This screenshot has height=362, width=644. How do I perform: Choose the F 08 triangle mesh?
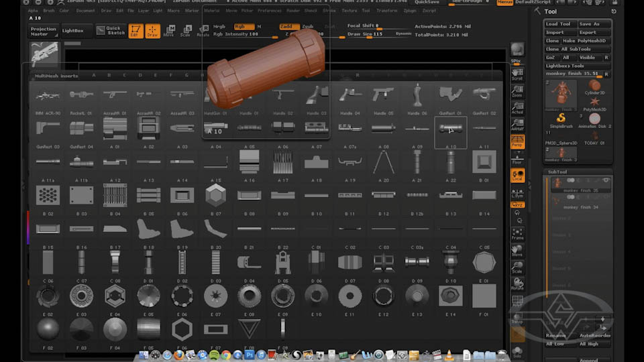(x=250, y=333)
